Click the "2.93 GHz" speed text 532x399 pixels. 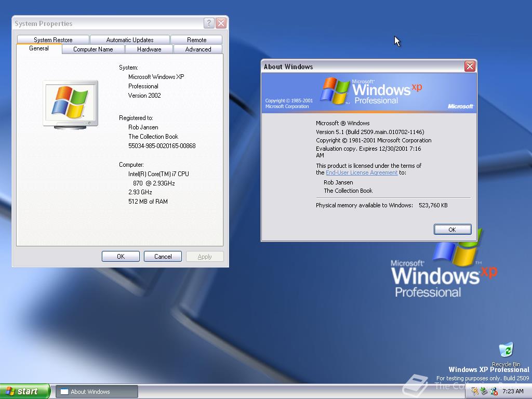click(140, 192)
